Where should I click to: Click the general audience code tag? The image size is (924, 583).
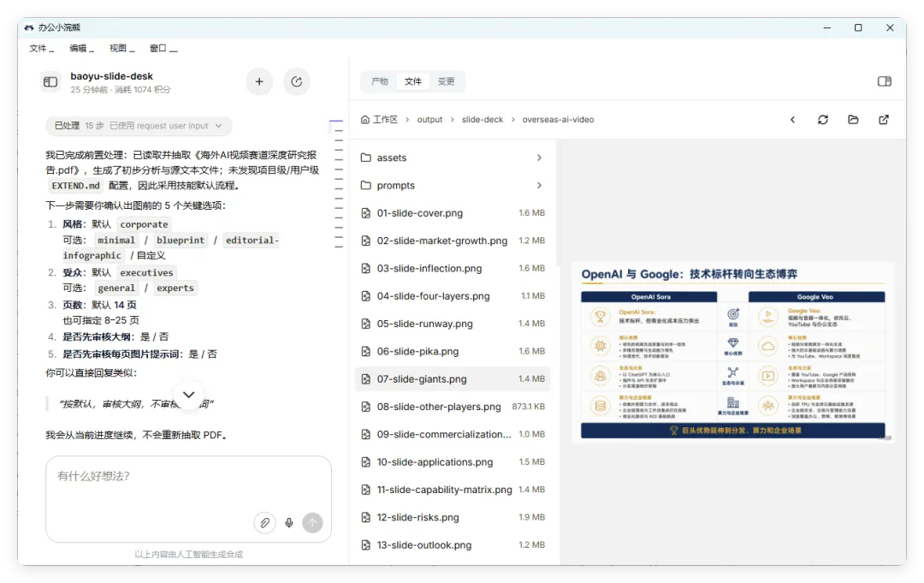116,289
